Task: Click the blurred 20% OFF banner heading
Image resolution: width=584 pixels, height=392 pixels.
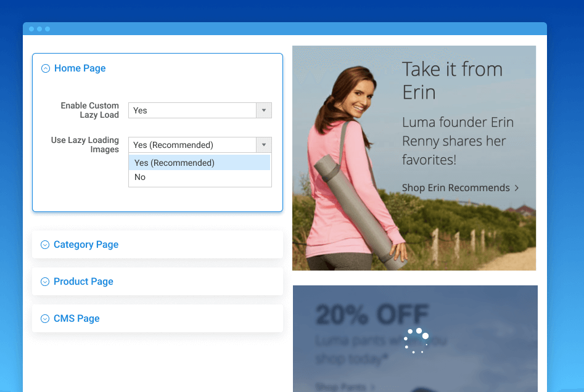Action: tap(372, 314)
